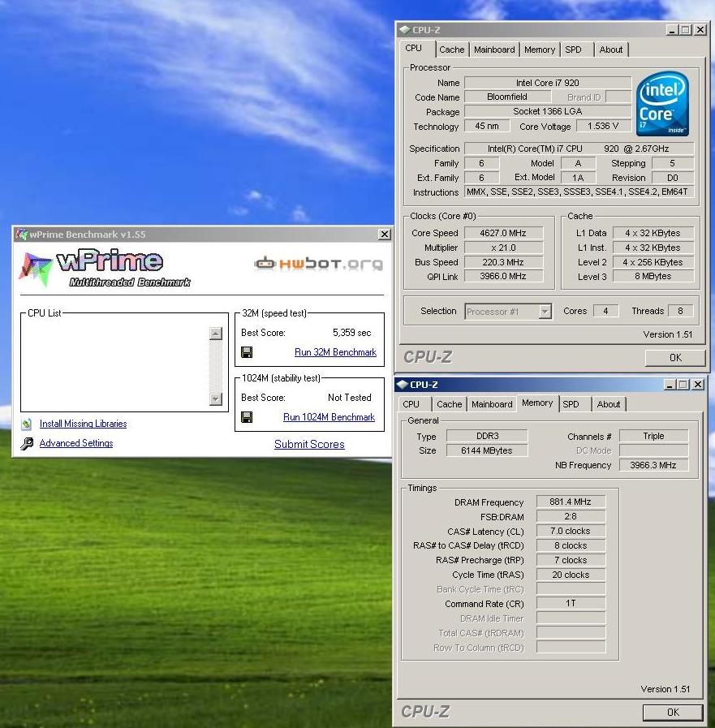Screen dimensions: 715x728
Task: Click CPU List scrollbar up arrow
Action: point(215,334)
